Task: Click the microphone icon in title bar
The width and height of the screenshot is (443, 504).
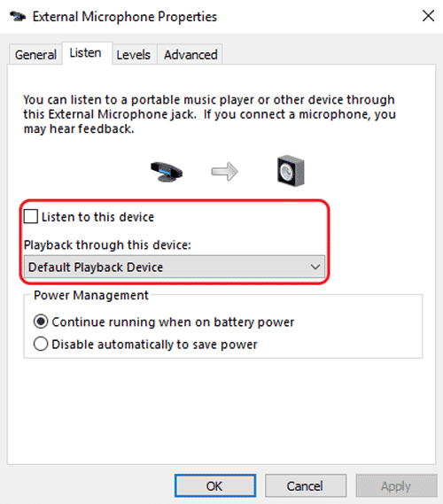Action: pos(18,16)
